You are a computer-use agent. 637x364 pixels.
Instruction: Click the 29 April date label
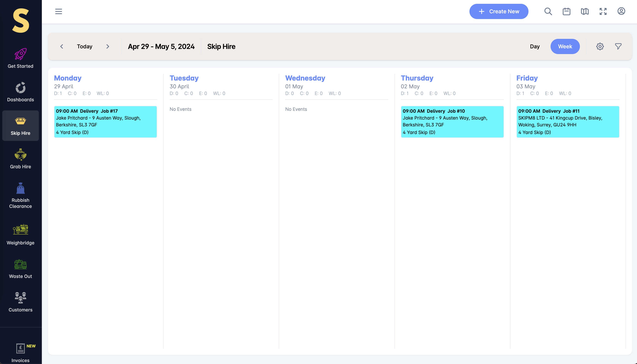click(64, 86)
